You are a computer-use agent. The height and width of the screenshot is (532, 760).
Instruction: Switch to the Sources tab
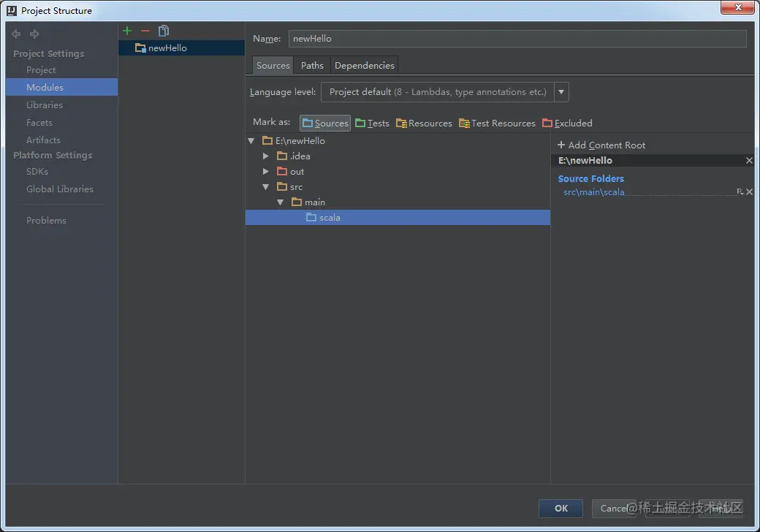pyautogui.click(x=273, y=66)
